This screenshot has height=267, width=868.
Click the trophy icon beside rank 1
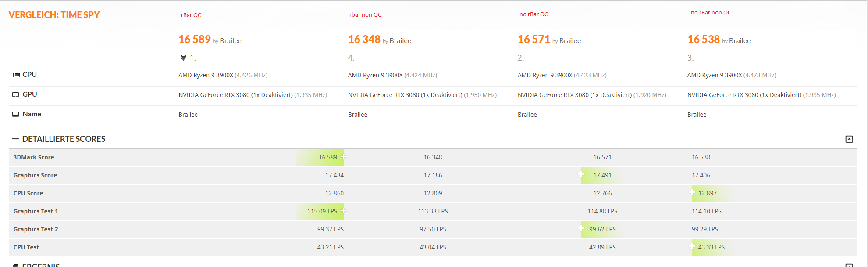click(x=183, y=58)
